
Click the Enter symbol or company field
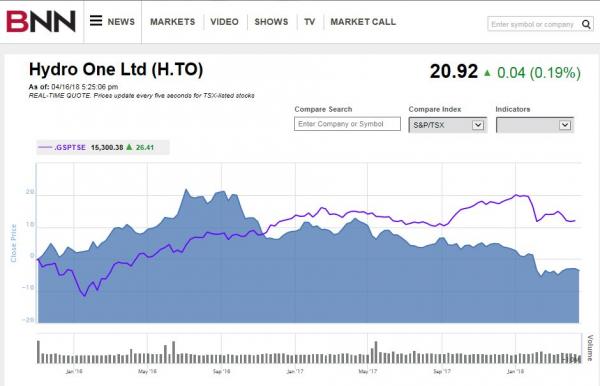pyautogui.click(x=534, y=24)
